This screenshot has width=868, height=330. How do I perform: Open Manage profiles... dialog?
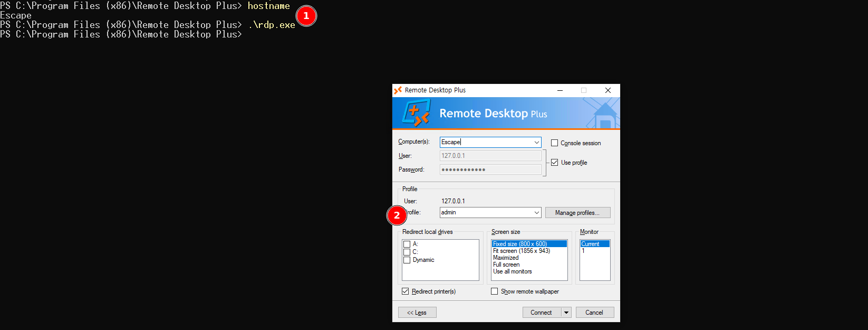click(578, 213)
